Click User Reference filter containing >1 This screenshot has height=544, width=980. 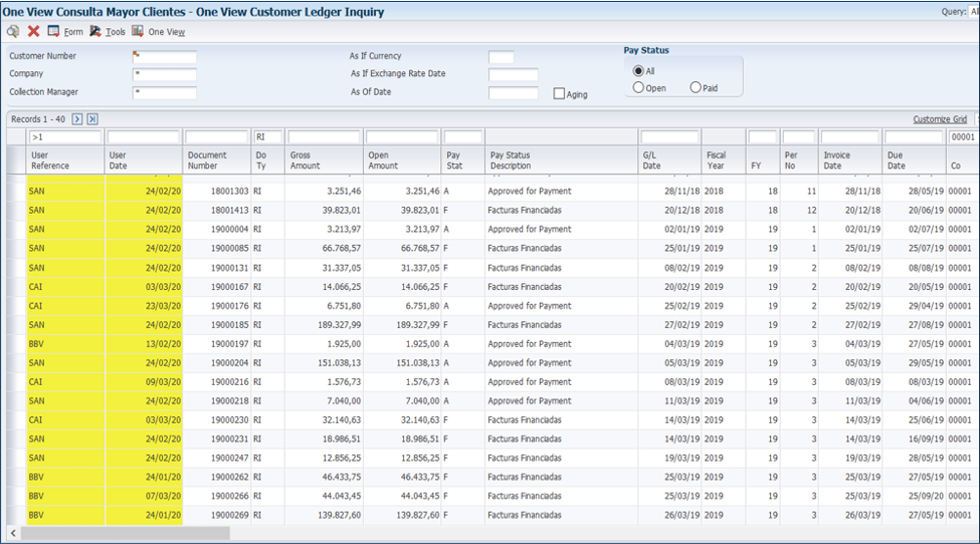[x=64, y=137]
